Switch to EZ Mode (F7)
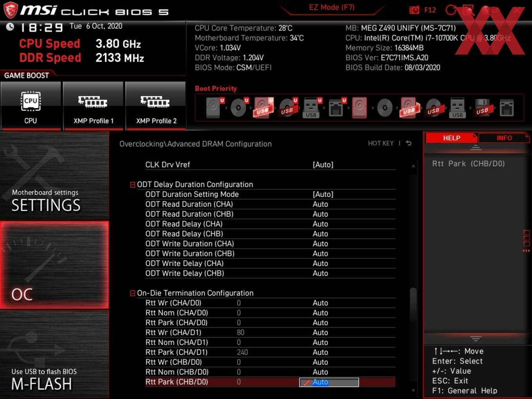 tap(332, 7)
